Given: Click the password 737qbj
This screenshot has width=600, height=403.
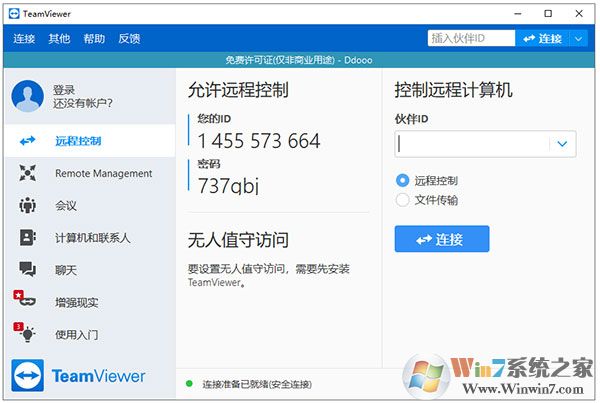Looking at the screenshot, I should coord(228,186).
